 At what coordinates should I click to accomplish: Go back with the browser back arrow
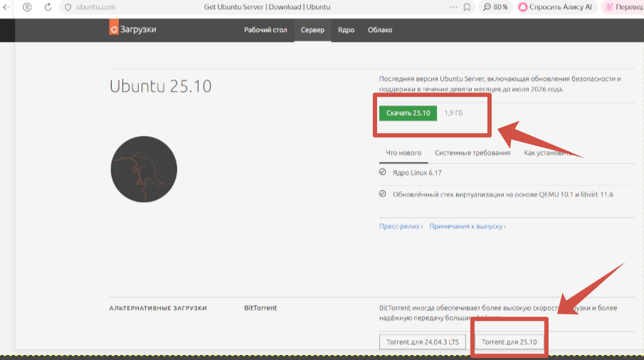[6, 7]
